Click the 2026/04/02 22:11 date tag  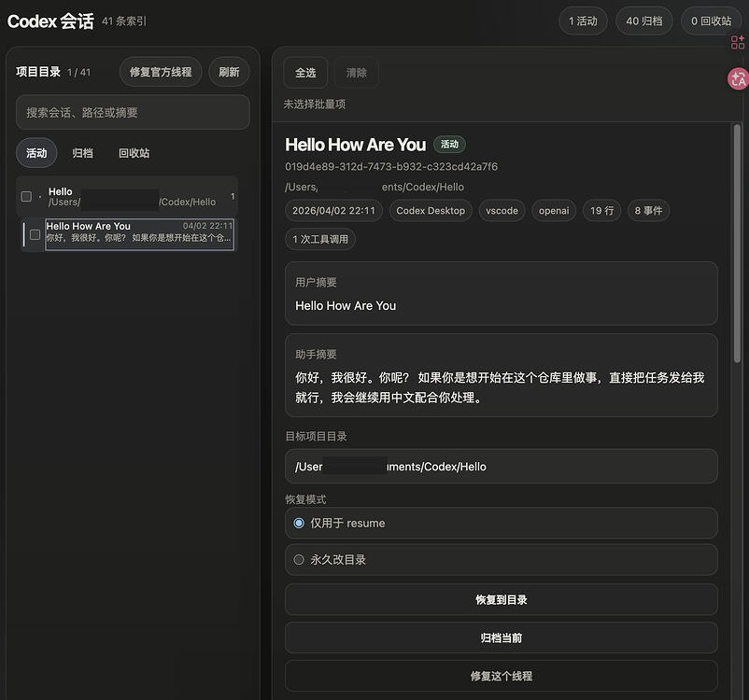333,211
